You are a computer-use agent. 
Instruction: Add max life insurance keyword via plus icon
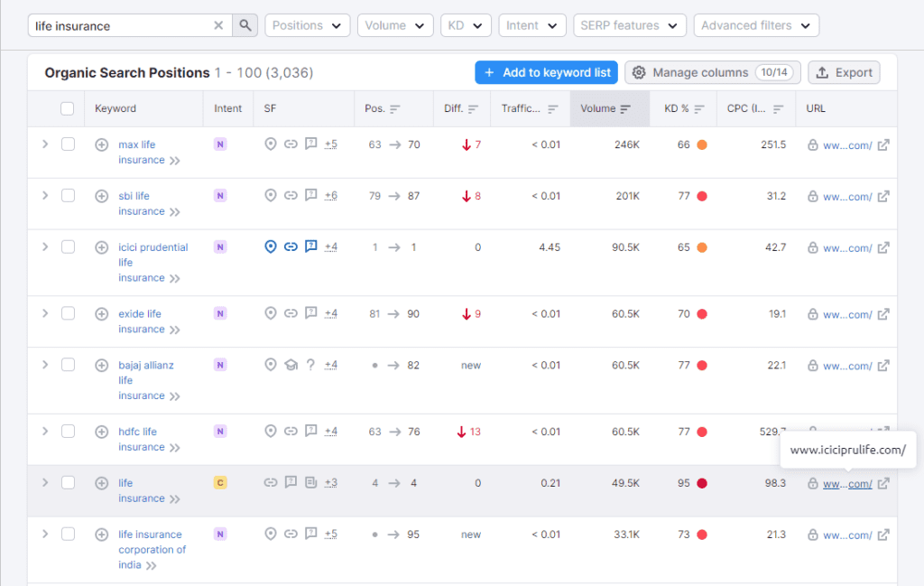pyautogui.click(x=101, y=144)
